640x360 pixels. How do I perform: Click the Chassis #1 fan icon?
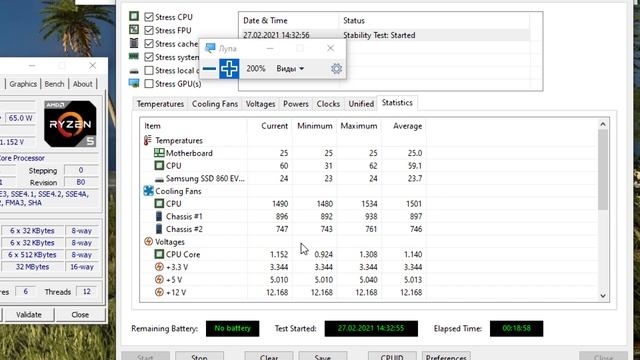click(x=159, y=216)
